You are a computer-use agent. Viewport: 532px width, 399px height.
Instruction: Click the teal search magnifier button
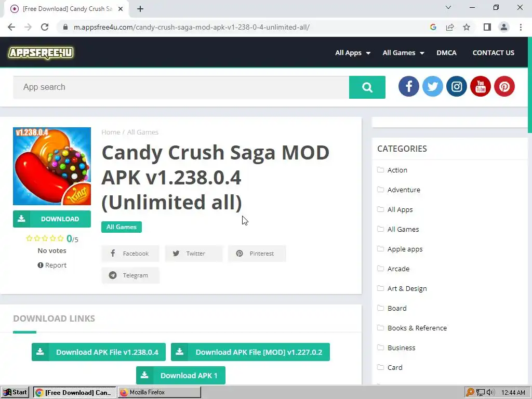(367, 87)
